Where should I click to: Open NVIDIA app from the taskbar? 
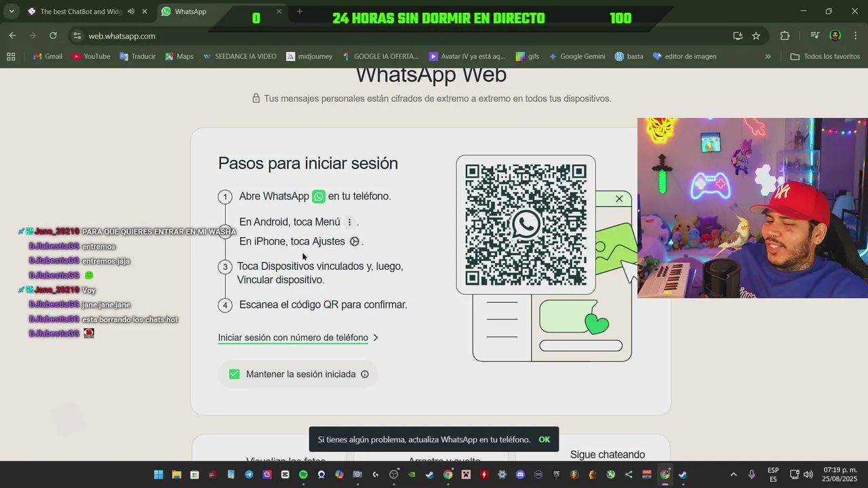coord(412,474)
